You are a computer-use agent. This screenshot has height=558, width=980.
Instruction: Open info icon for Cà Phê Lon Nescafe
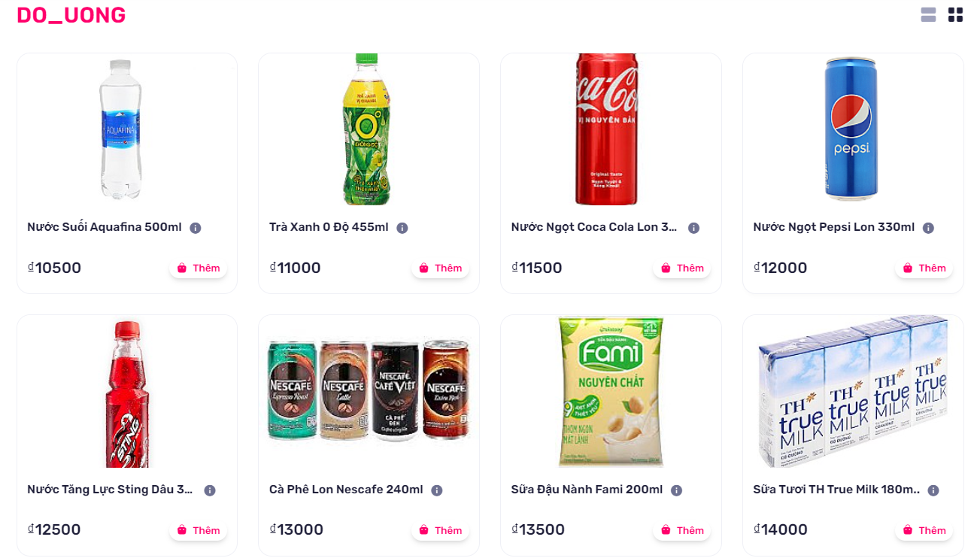[x=437, y=490]
